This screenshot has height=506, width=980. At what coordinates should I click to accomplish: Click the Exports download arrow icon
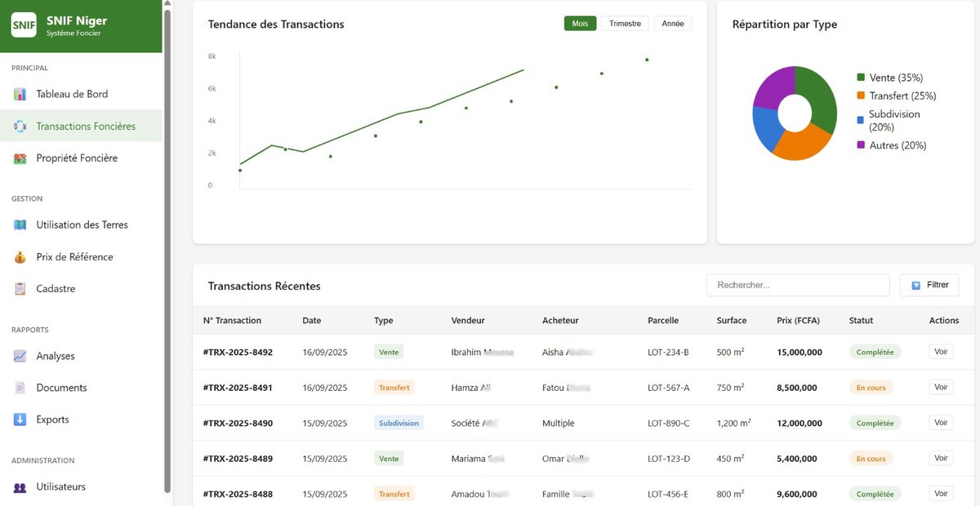pos(20,419)
